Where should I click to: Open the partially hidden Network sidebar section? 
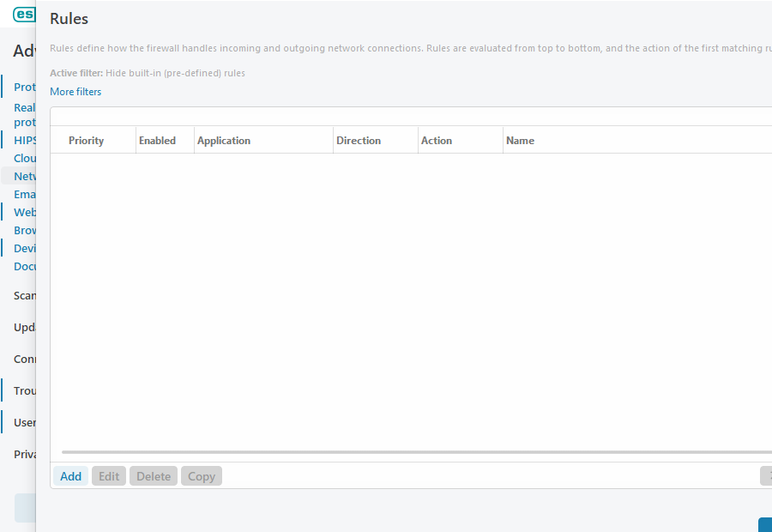click(24, 176)
